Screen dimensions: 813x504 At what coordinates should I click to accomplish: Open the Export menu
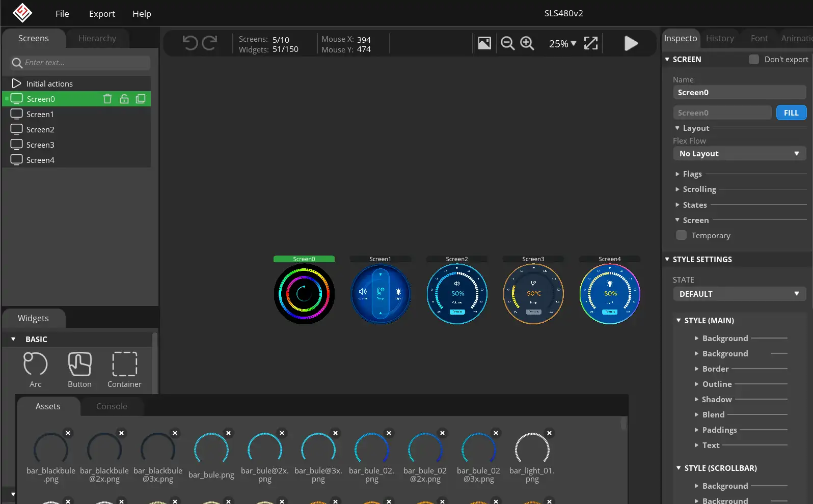102,14
